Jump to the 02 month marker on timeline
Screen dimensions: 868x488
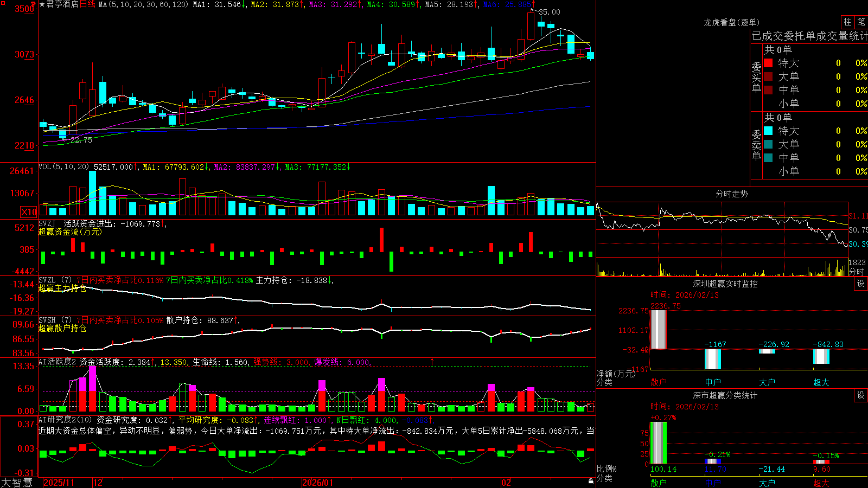(x=506, y=483)
